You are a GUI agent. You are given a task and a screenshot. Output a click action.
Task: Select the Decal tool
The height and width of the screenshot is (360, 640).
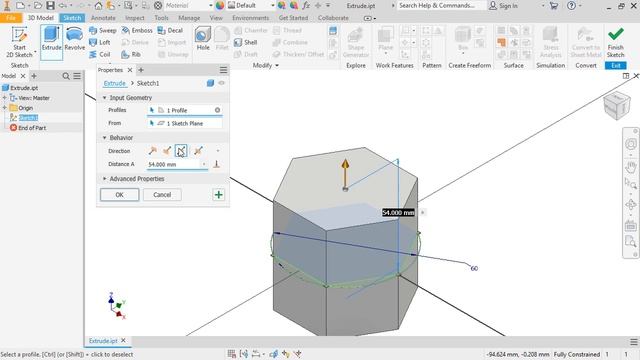(170, 31)
